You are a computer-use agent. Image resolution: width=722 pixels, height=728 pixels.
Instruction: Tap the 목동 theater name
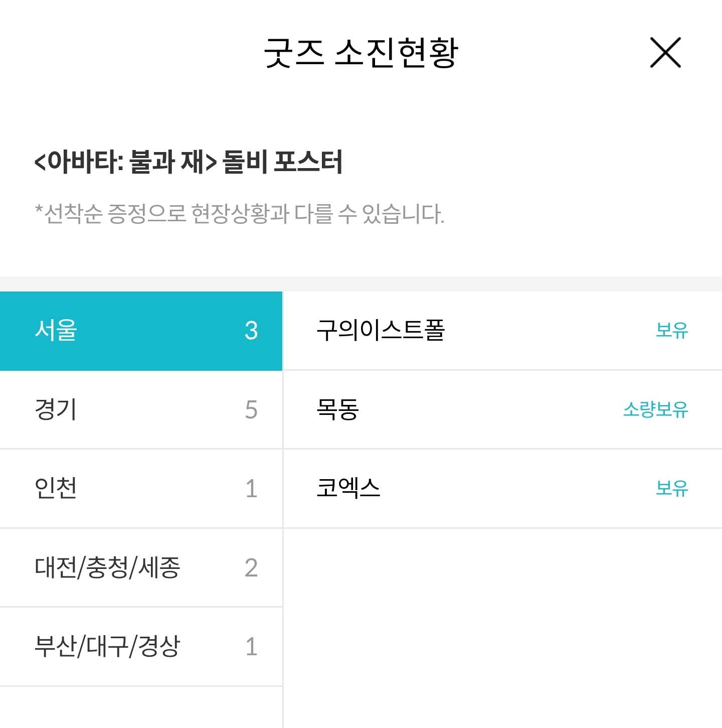[337, 409]
